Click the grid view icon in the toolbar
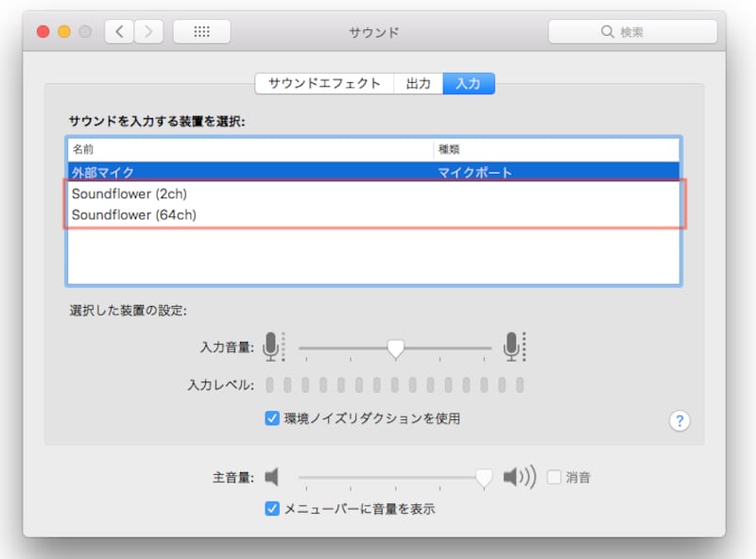Screen dimensions: 756x559 click(x=201, y=31)
